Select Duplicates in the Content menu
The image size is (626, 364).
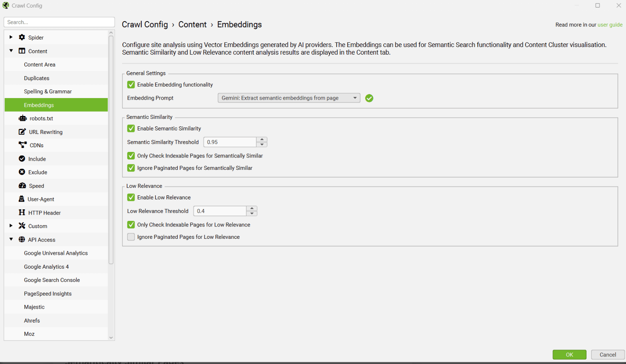37,78
